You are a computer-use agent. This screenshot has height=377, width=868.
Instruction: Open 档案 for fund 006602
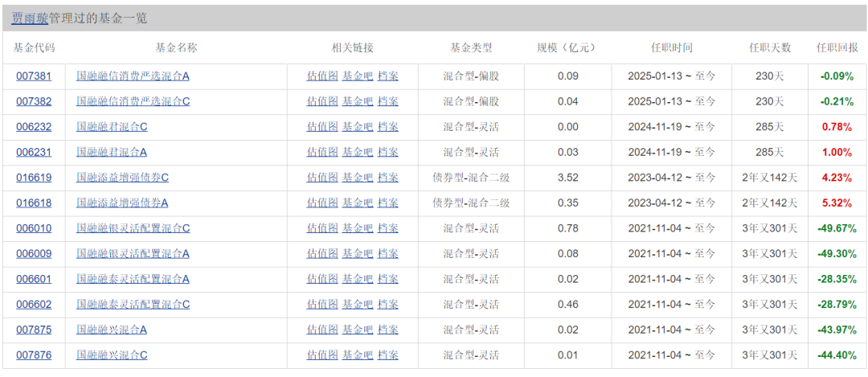(388, 305)
